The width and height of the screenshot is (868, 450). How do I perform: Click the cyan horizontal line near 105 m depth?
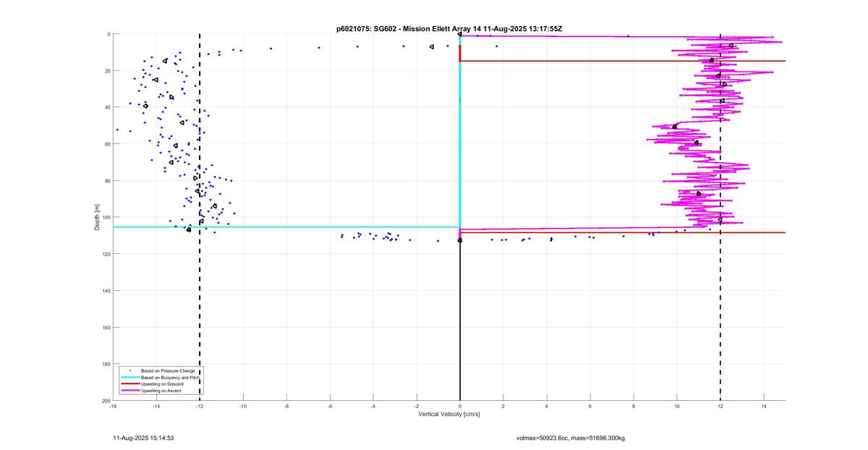[x=286, y=227]
